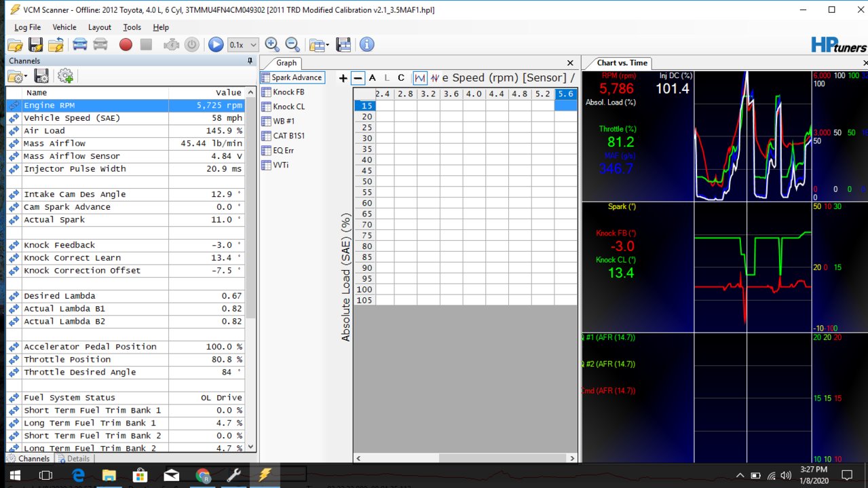The image size is (868, 488).
Task: Add a channel with the gear plus icon
Action: coord(65,76)
